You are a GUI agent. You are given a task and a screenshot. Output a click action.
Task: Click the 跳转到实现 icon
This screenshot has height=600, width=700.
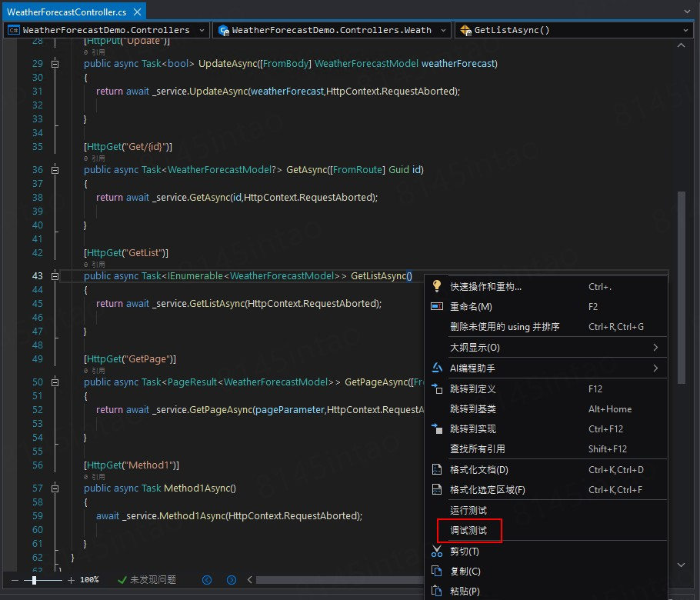coord(437,428)
